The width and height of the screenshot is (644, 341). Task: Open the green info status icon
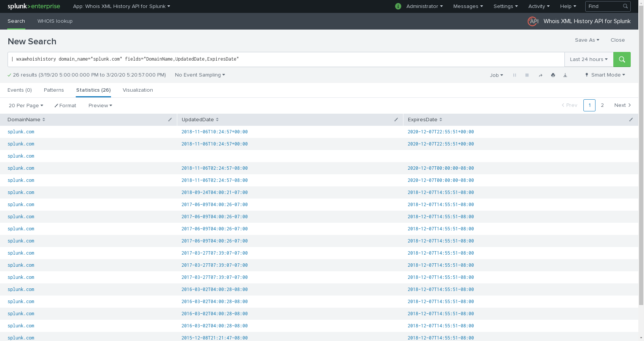pyautogui.click(x=398, y=6)
